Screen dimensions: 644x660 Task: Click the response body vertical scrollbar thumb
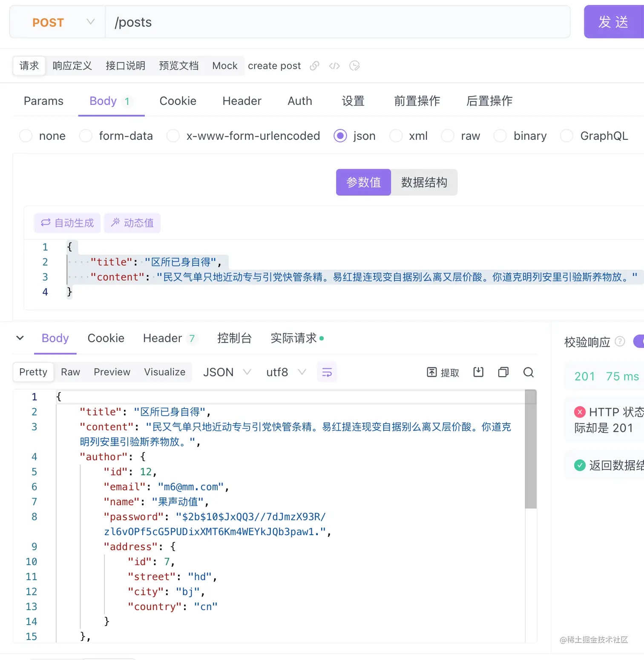pyautogui.click(x=531, y=449)
